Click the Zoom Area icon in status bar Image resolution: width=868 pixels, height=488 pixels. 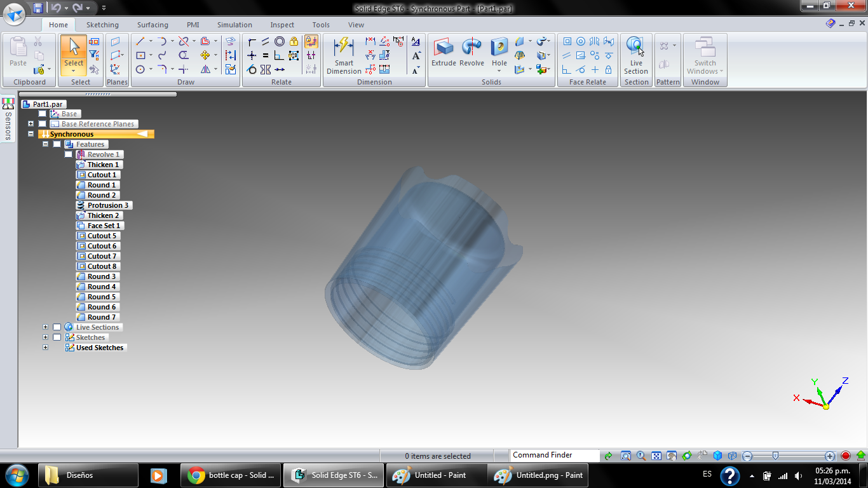tap(625, 456)
